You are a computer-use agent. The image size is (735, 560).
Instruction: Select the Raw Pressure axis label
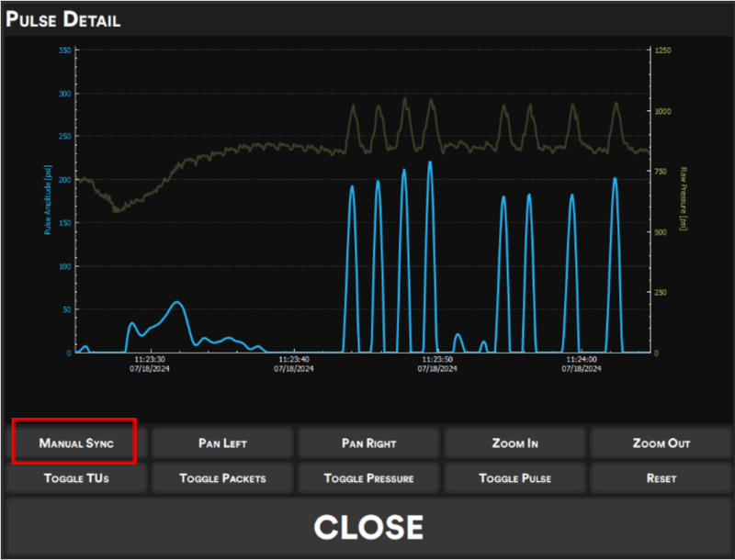coord(683,198)
